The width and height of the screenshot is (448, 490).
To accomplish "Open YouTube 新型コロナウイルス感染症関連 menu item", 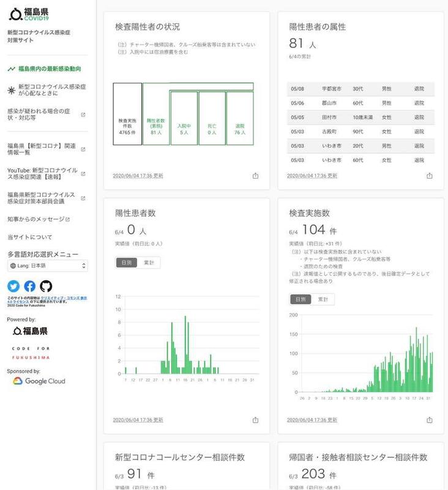I will 48,173.
